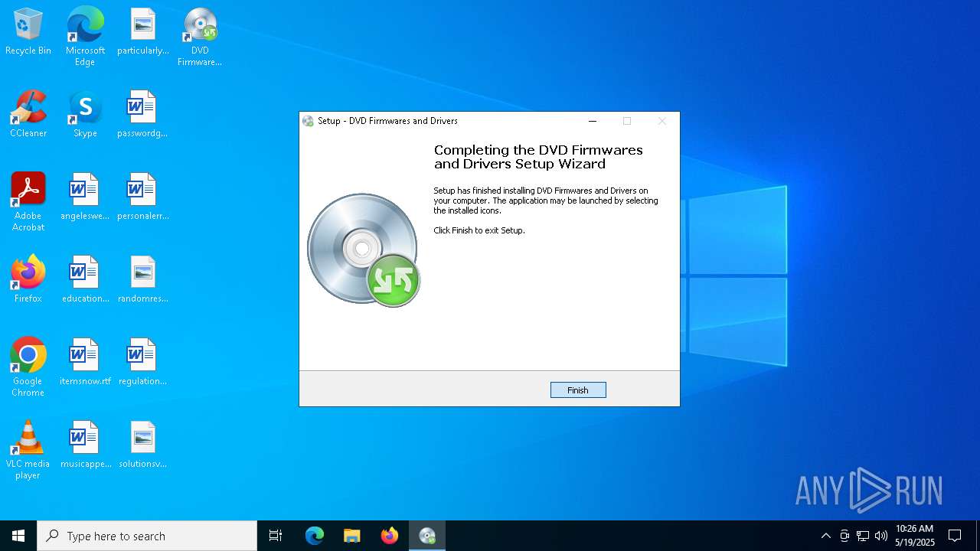Select the 'passwordg...' Word document icon
This screenshot has width=980, height=551.
[x=142, y=116]
